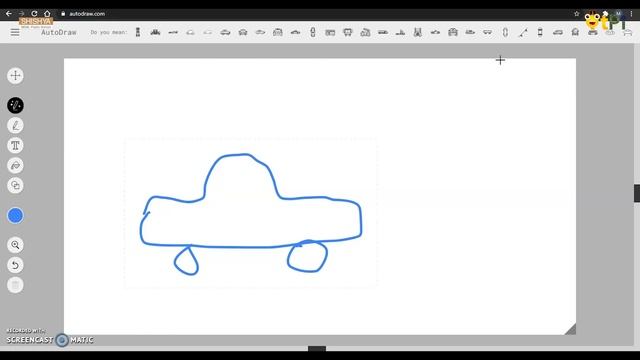Undo the last stroke
The image size is (640, 360).
(15, 265)
